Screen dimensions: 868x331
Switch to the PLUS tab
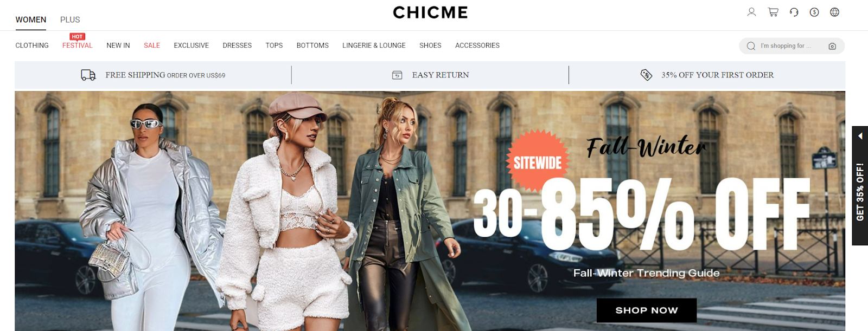(70, 20)
